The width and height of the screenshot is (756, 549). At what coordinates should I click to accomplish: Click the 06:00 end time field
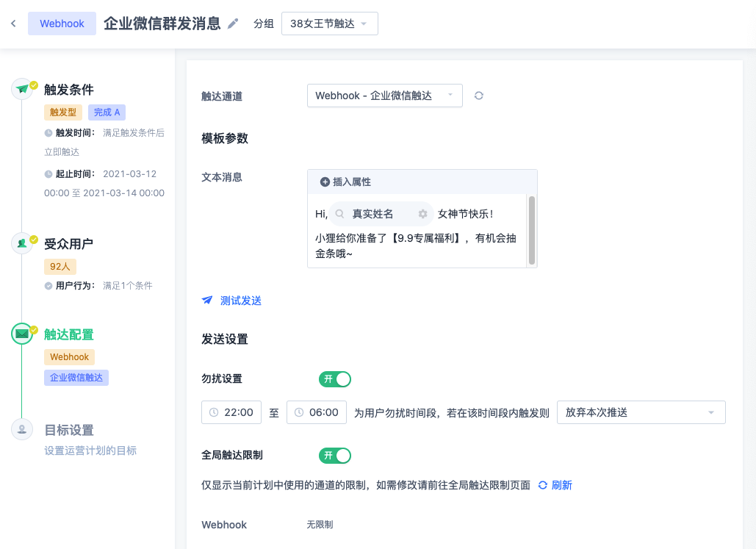[316, 412]
